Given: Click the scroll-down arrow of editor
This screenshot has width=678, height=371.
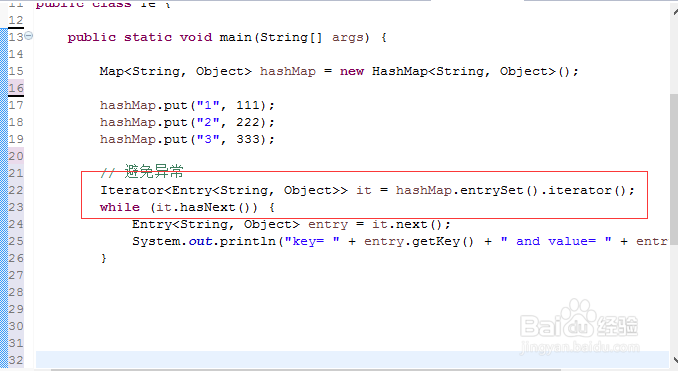Looking at the screenshot, I should tap(675, 360).
